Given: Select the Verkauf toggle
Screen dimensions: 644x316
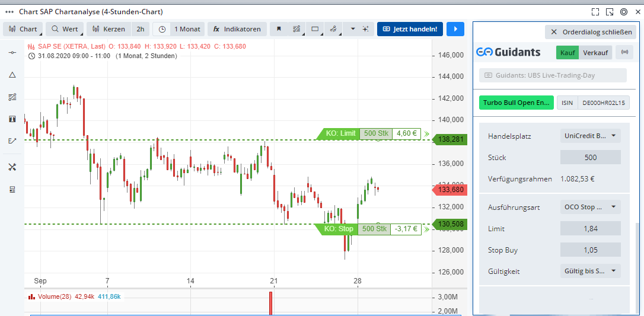Looking at the screenshot, I should [x=595, y=53].
